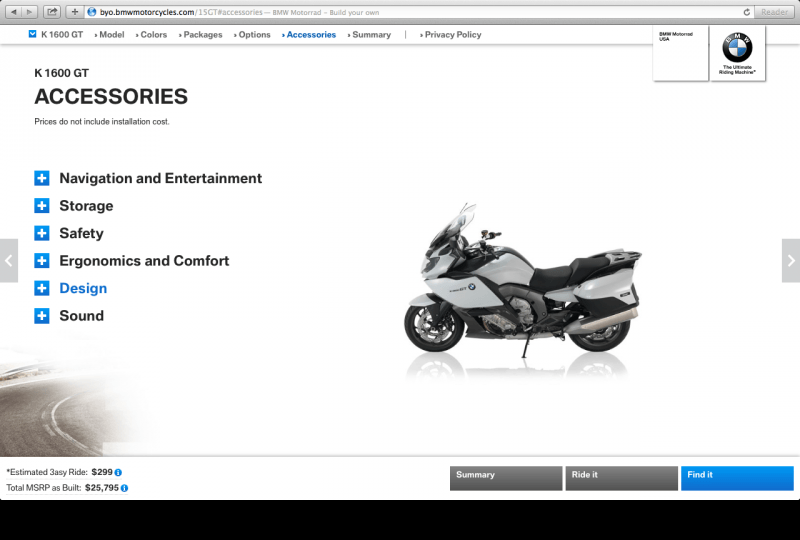Image resolution: width=800 pixels, height=540 pixels.
Task: Add bookmark with the plus button
Action: pos(74,12)
